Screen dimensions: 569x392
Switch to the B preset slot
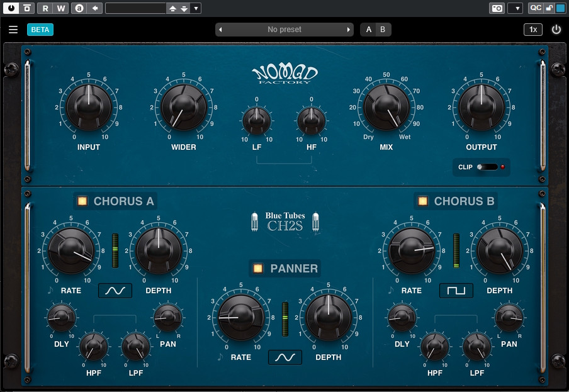(382, 30)
